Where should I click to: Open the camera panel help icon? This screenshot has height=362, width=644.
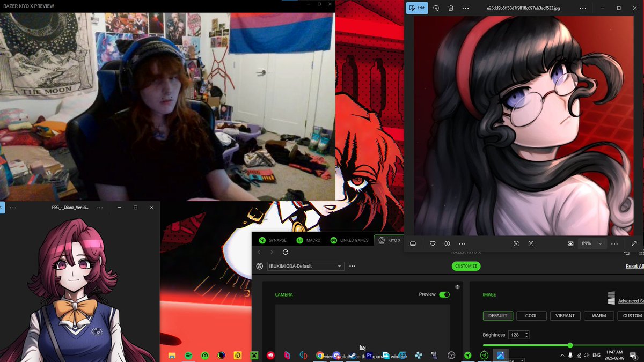pyautogui.click(x=457, y=287)
